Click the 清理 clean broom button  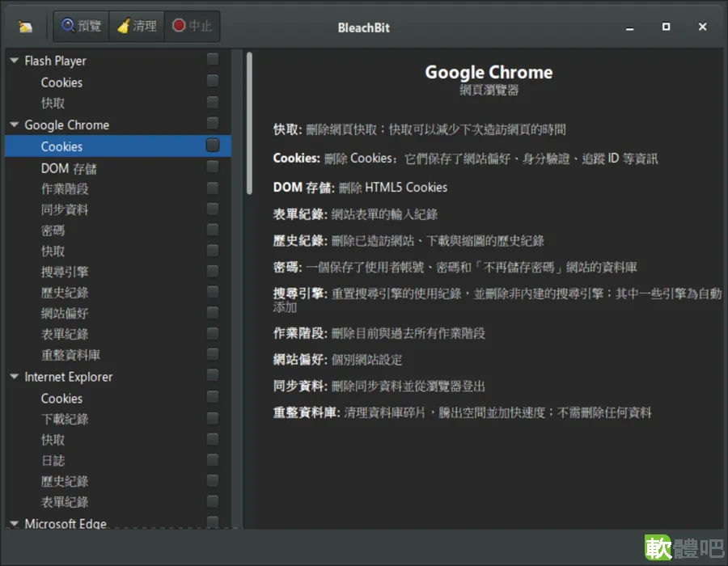point(137,26)
